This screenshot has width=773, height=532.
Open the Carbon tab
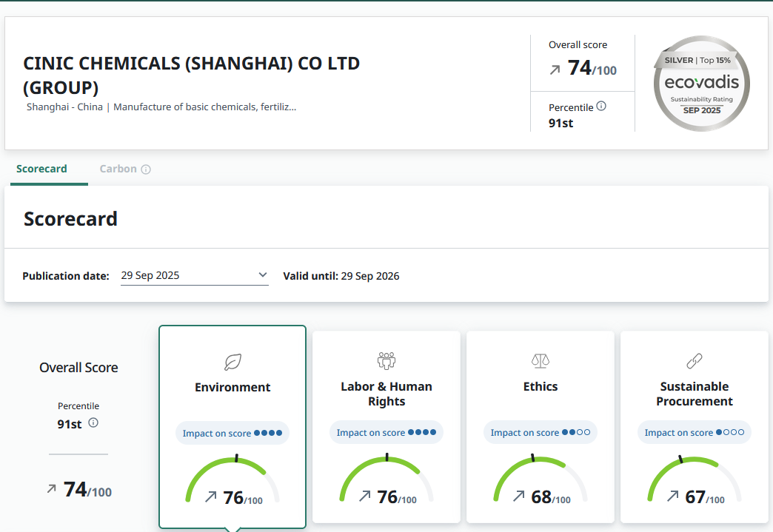pyautogui.click(x=118, y=169)
